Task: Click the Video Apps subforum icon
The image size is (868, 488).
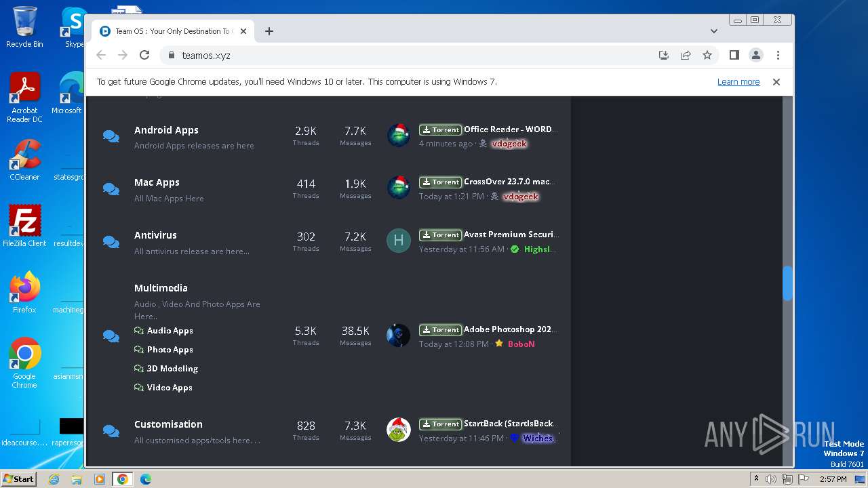Action: (139, 388)
